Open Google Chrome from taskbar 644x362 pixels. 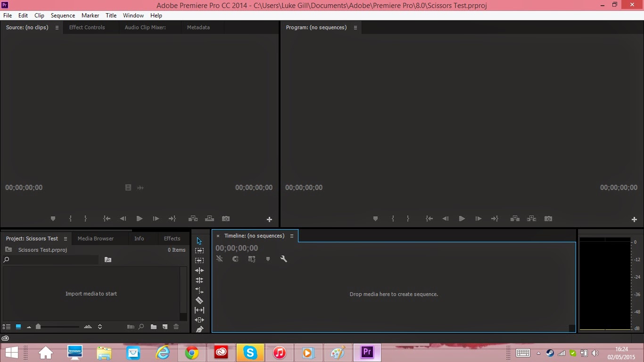tap(192, 353)
